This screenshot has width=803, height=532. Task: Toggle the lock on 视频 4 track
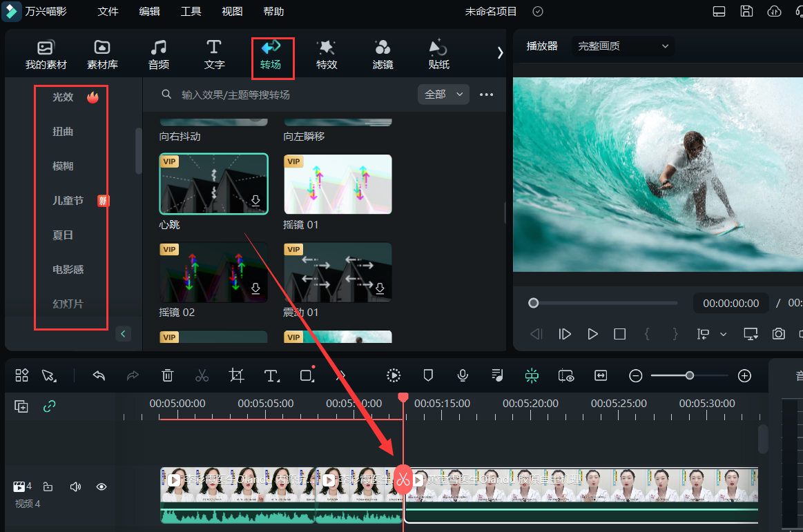[x=48, y=487]
